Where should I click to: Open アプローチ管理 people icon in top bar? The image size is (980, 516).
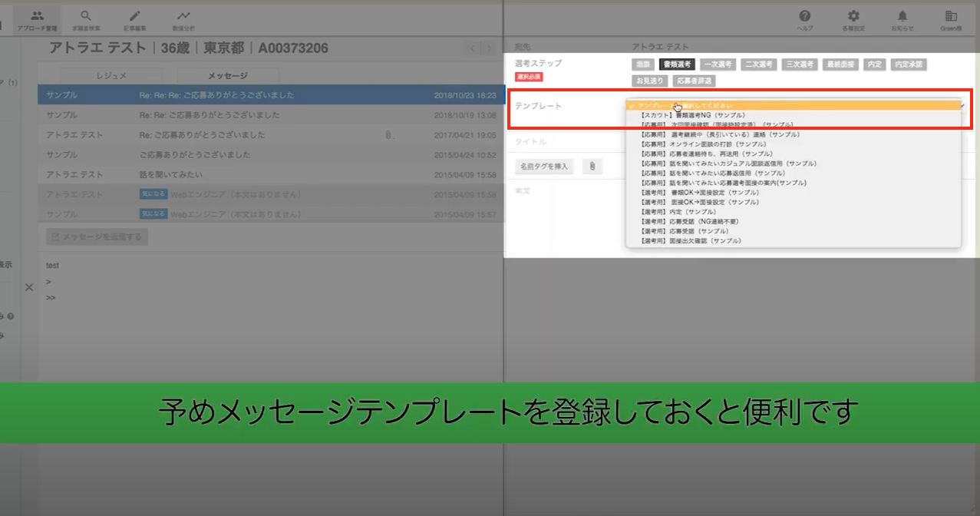point(36,15)
